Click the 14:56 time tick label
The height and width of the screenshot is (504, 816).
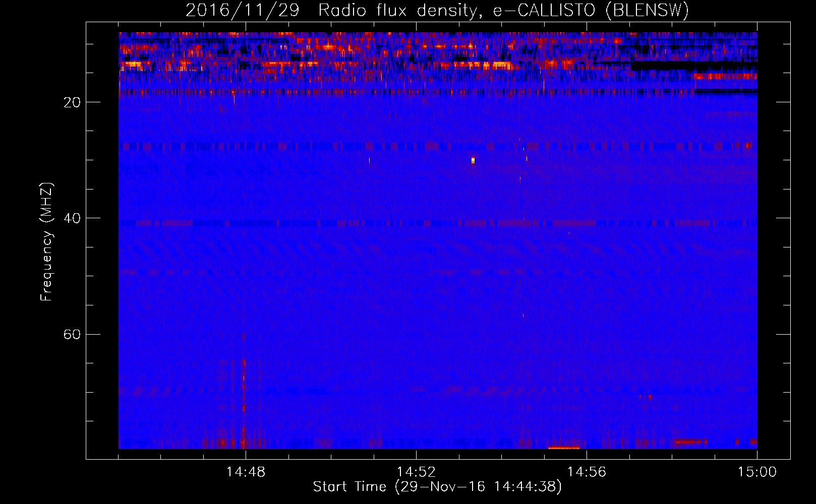coord(587,472)
